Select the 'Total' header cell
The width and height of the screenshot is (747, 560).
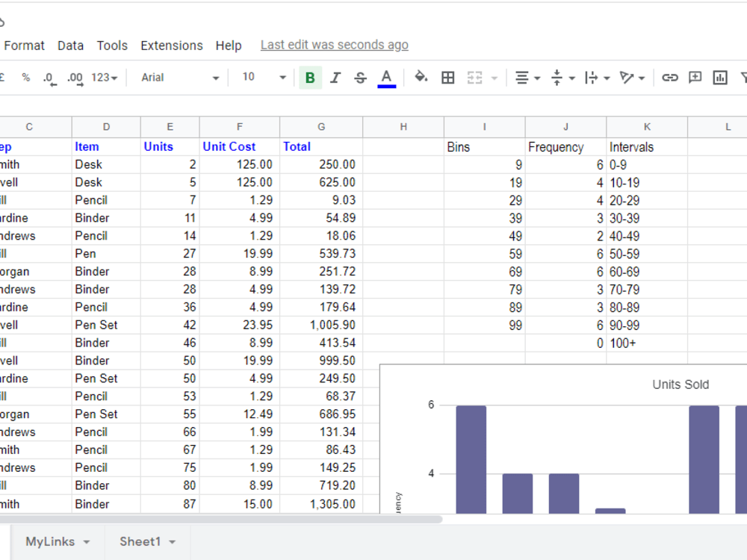[x=321, y=146]
